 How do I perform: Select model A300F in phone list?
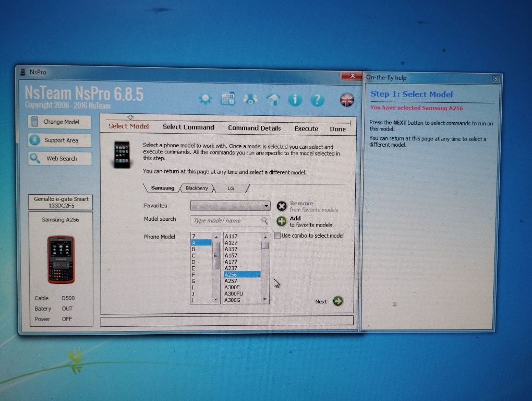pos(242,287)
